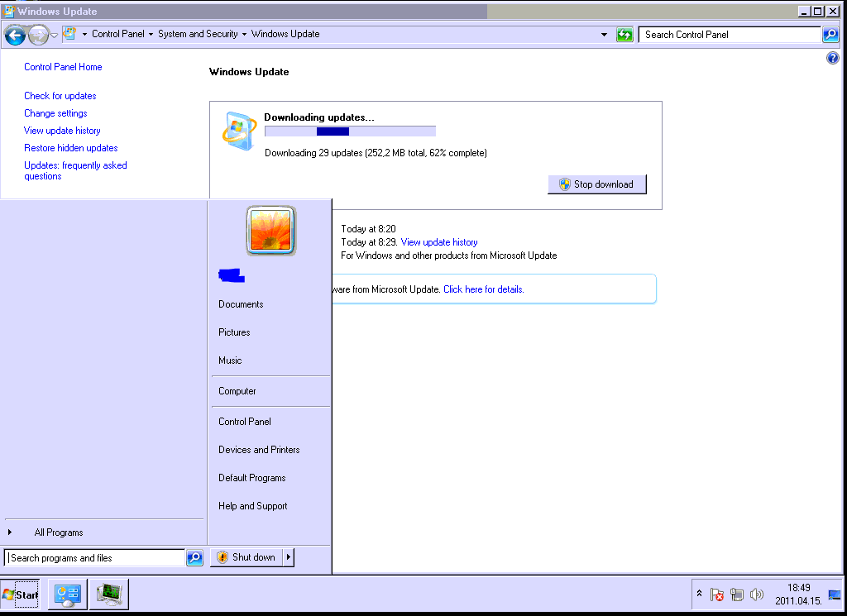The height and width of the screenshot is (616, 847).
Task: Select the Windows Update breadcrumb item
Action: pyautogui.click(x=285, y=34)
